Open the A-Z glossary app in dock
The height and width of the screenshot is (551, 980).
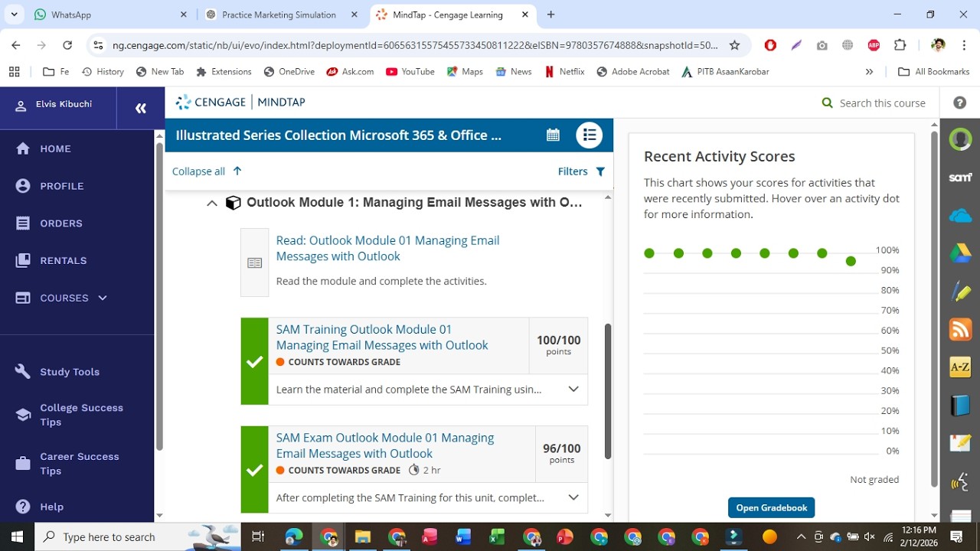point(960,367)
